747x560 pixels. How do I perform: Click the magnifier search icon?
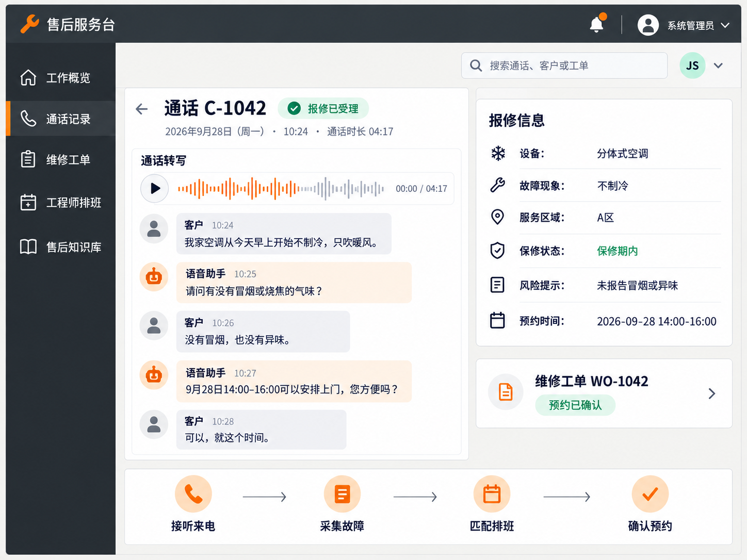(x=476, y=65)
